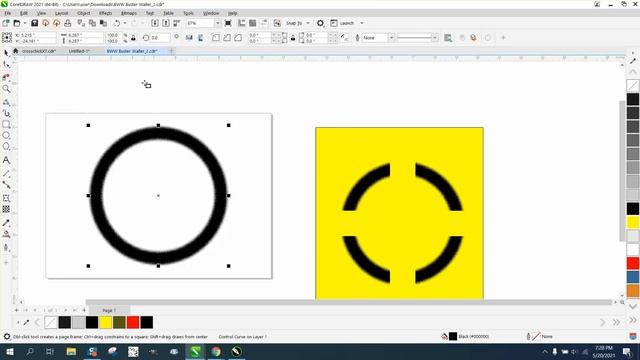
Task: Expand the Open file dropdown arrow
Action: click(x=24, y=23)
